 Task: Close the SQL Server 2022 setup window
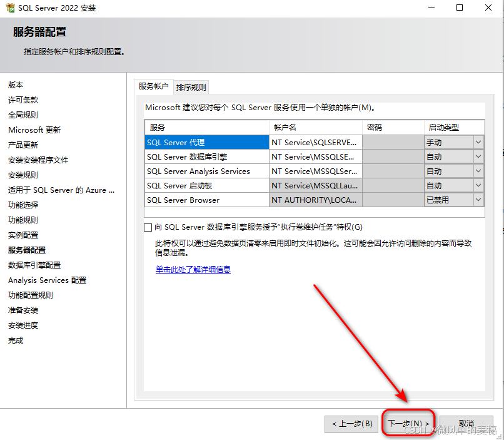point(488,8)
